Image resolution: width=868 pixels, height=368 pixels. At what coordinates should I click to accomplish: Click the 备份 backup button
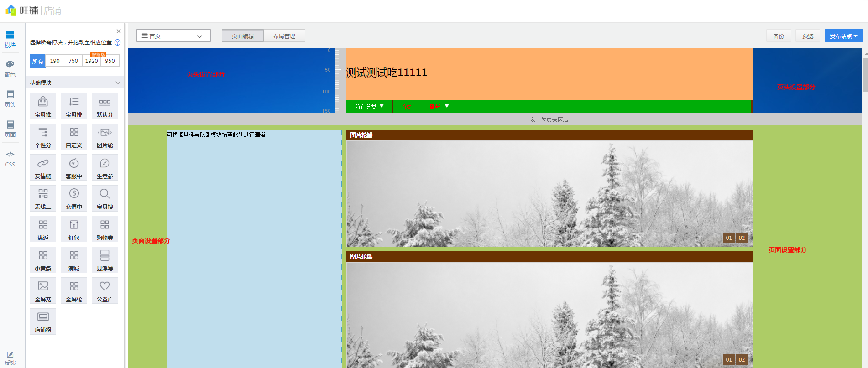[x=779, y=36]
